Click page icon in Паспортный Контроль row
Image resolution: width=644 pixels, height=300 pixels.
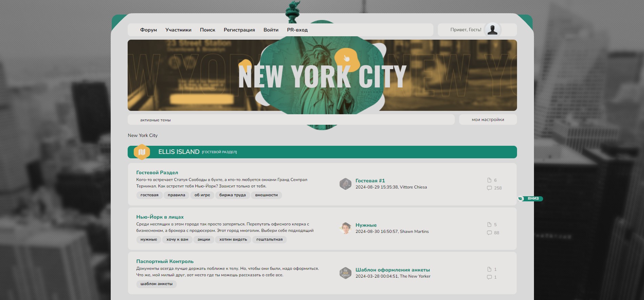point(489,269)
